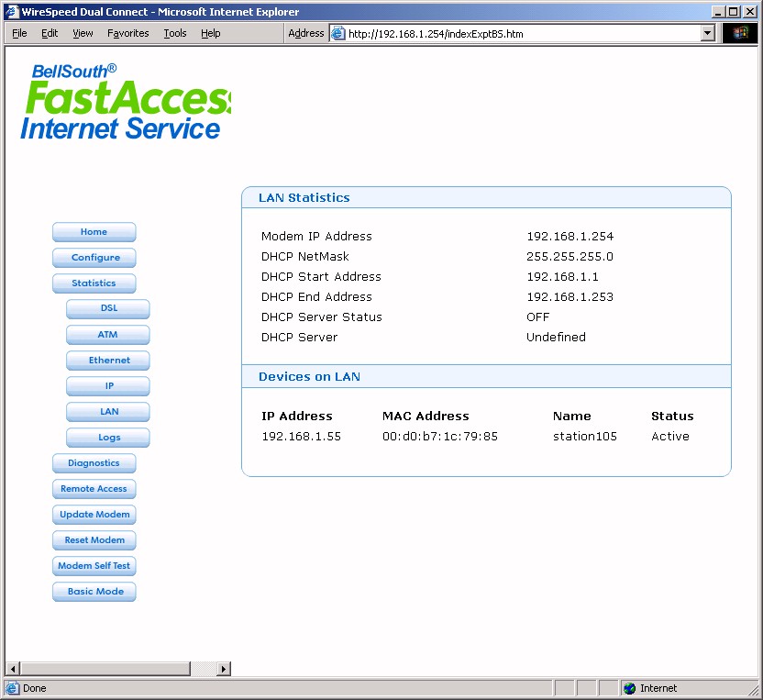Open the LAN statistics button
Viewport: 763px width, 700px height.
tap(108, 412)
